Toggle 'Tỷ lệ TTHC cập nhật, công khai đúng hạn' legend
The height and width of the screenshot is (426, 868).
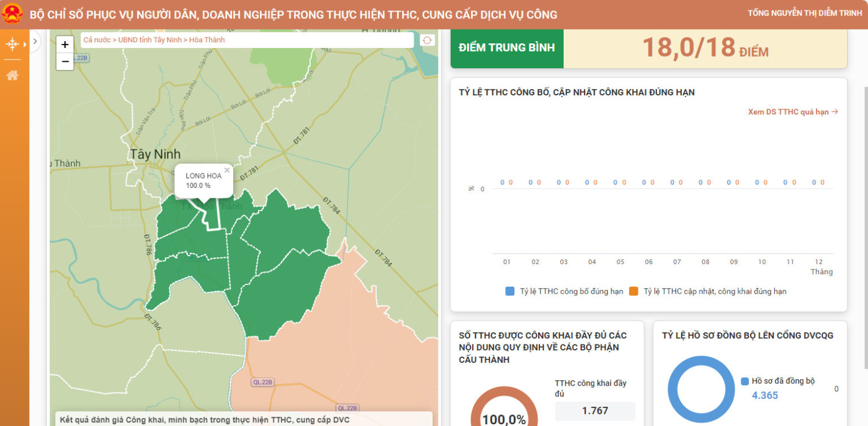(708, 291)
